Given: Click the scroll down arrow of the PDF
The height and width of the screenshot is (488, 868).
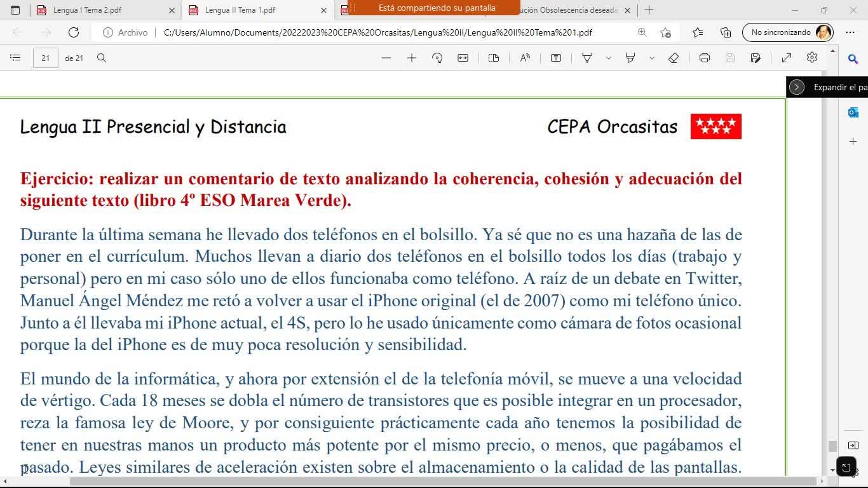Looking at the screenshot, I should click(832, 470).
